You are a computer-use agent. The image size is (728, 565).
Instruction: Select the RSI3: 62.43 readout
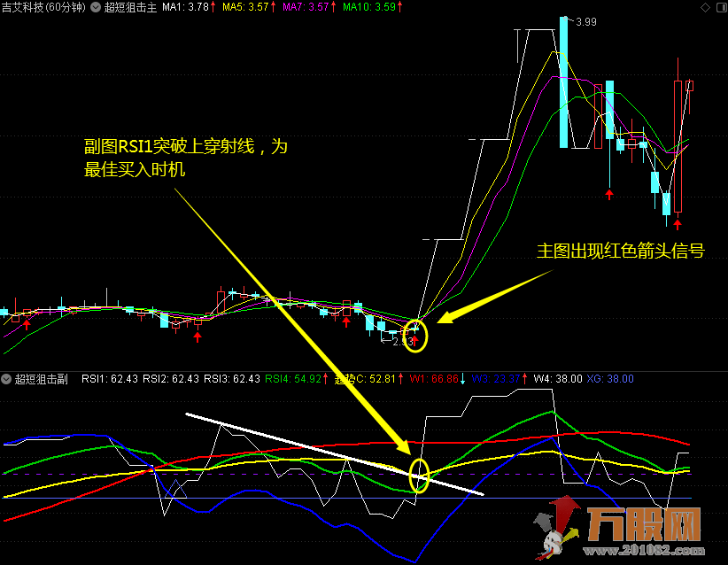[232, 379]
